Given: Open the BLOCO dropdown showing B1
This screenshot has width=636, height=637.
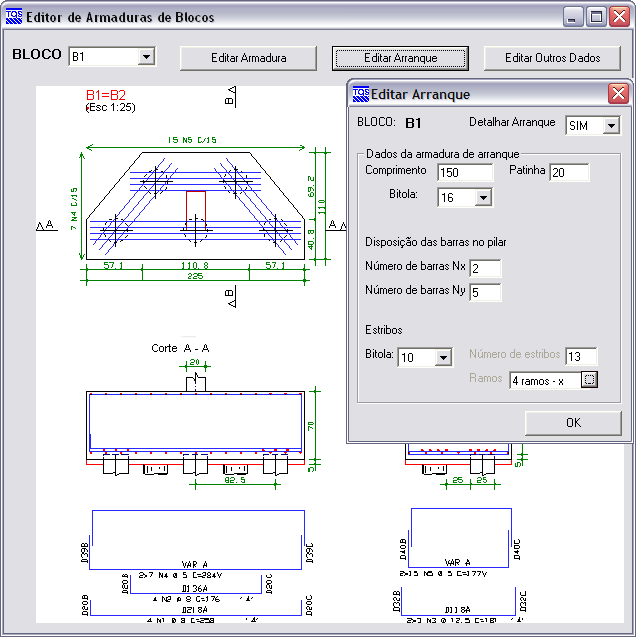Looking at the screenshot, I should pos(146,57).
